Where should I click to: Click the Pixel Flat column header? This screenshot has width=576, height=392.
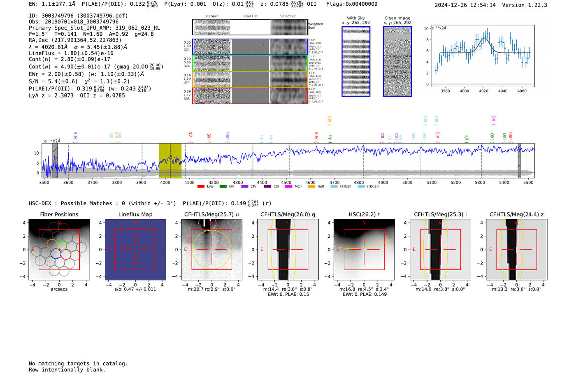[250, 16]
